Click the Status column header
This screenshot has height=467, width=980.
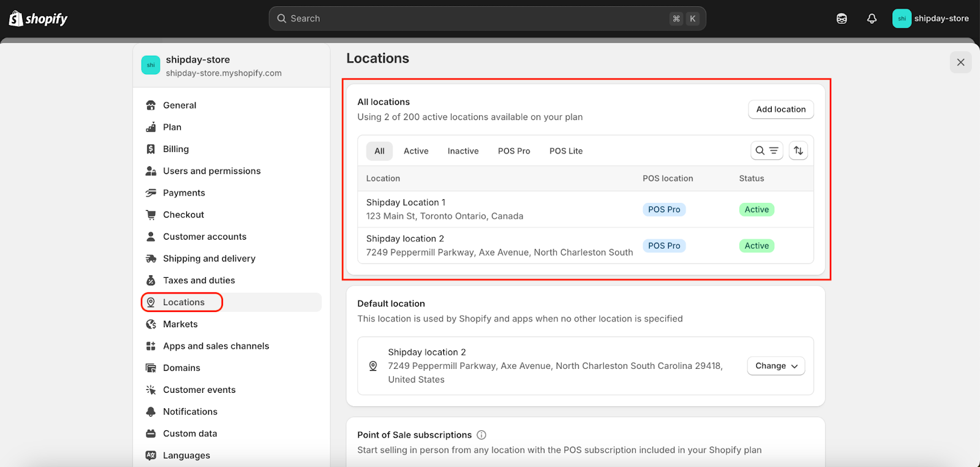(x=752, y=178)
